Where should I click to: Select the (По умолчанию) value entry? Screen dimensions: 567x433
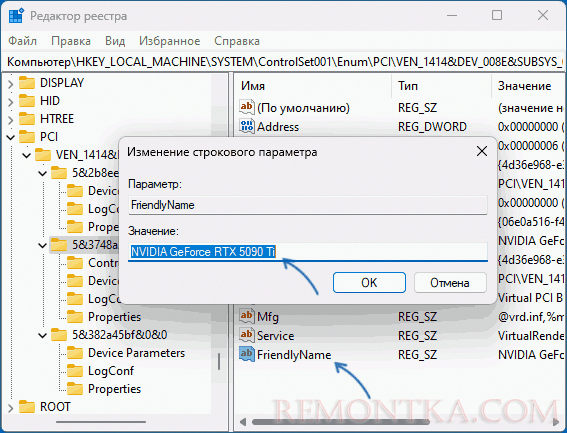coord(303,108)
